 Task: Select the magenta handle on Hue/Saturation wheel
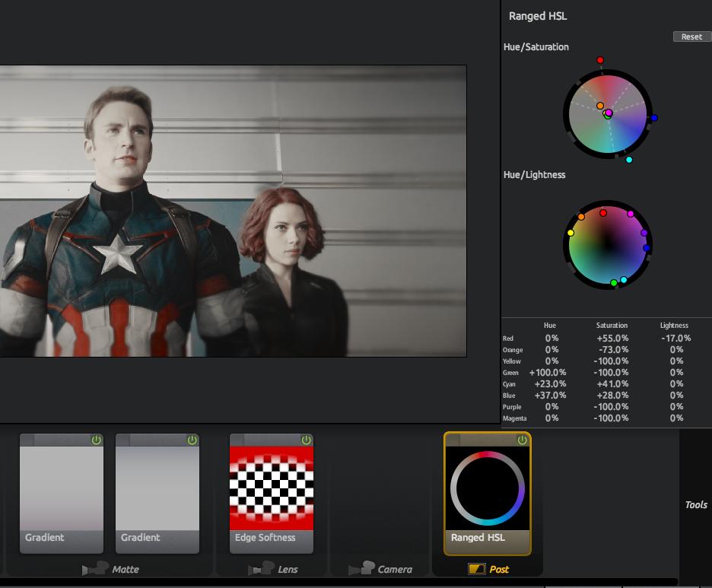609,113
